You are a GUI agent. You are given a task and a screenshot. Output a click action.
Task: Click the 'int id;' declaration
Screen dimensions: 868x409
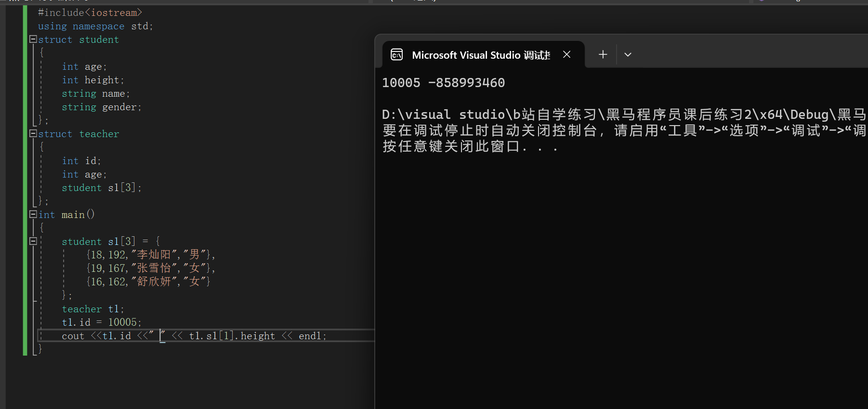81,161
